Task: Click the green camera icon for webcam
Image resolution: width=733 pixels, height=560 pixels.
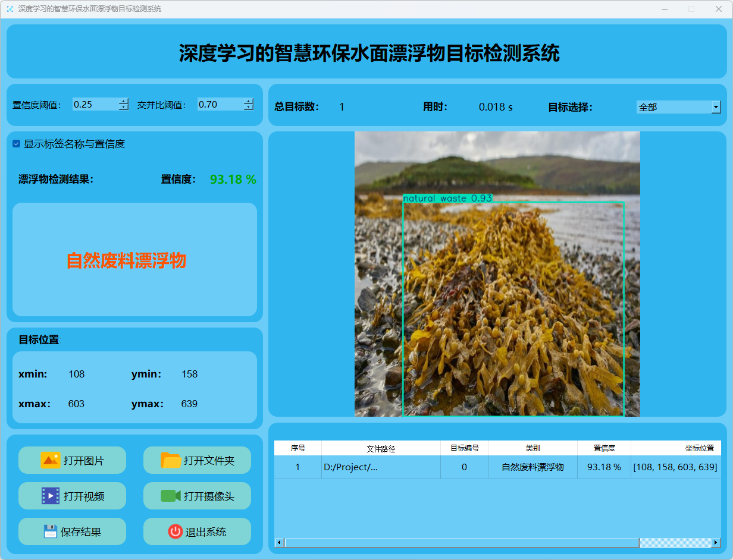Action: click(170, 496)
